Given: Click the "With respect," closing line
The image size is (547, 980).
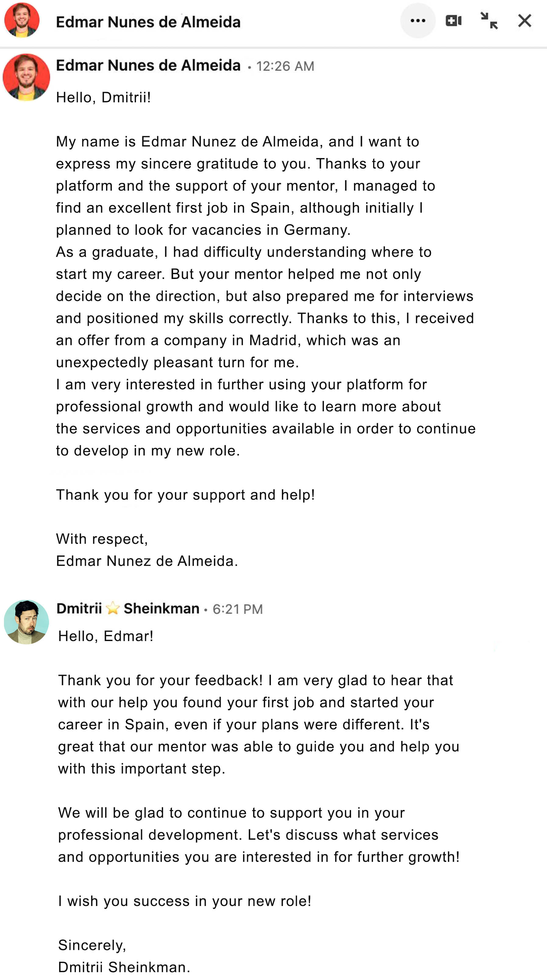Looking at the screenshot, I should point(102,539).
